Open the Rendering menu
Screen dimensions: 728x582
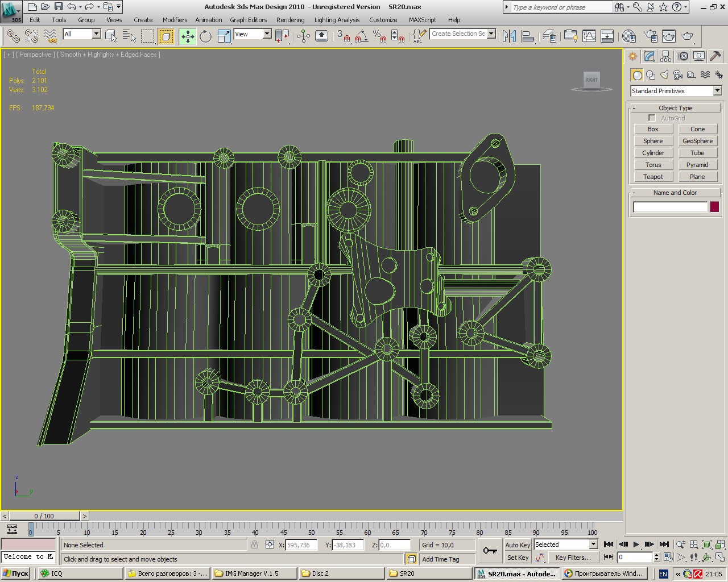coord(290,20)
